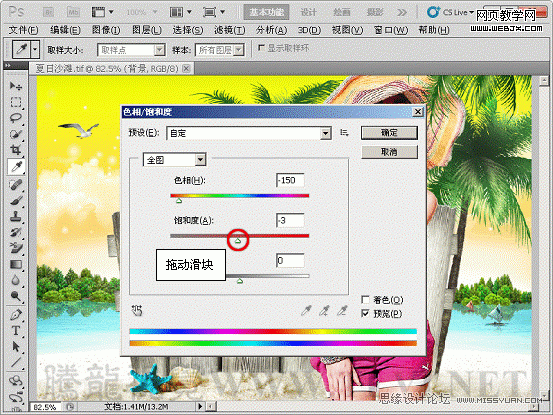Viewport: 553px width, 415px height.
Task: Click the lightness value field showing 0
Action: (290, 261)
